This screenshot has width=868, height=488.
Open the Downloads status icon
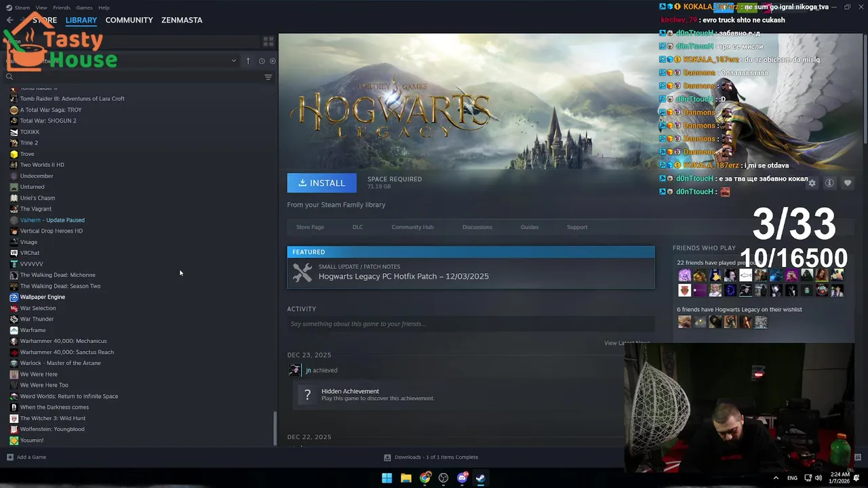(387, 457)
